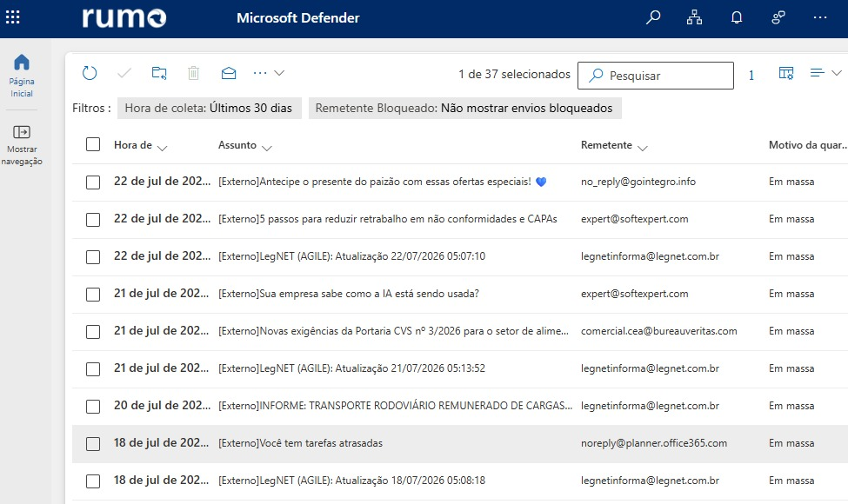Click 'Em massa' in the gointegro row
The width and height of the screenshot is (848, 504).
[791, 182]
